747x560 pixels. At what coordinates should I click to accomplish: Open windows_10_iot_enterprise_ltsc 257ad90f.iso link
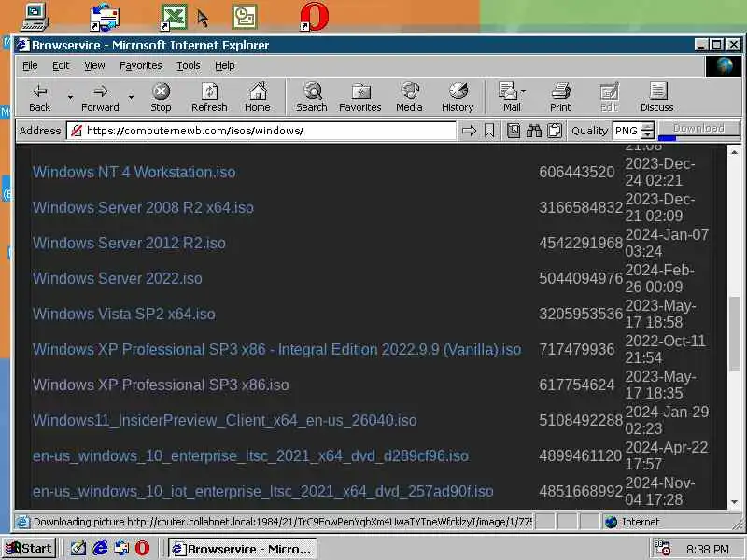click(263, 492)
